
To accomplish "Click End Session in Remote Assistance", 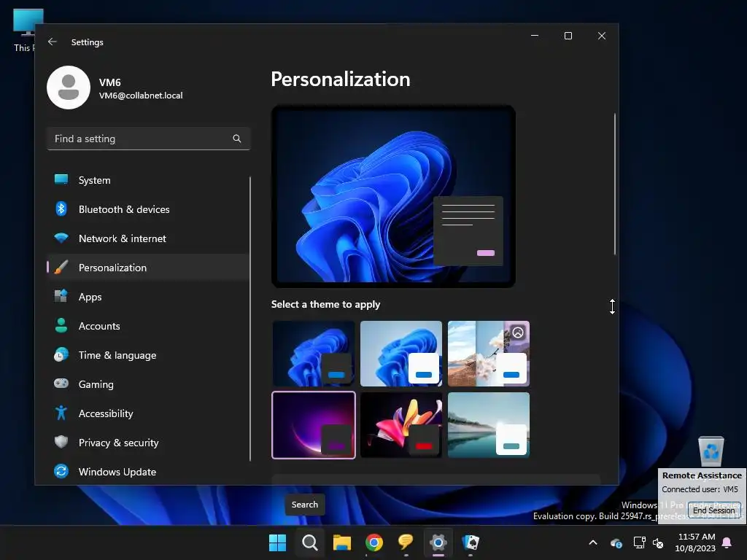I will tap(713, 510).
